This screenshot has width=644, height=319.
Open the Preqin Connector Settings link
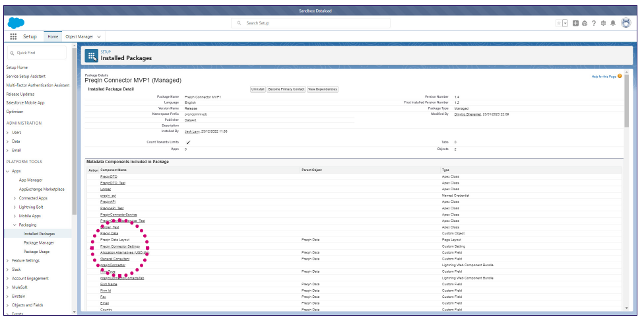[x=120, y=246]
